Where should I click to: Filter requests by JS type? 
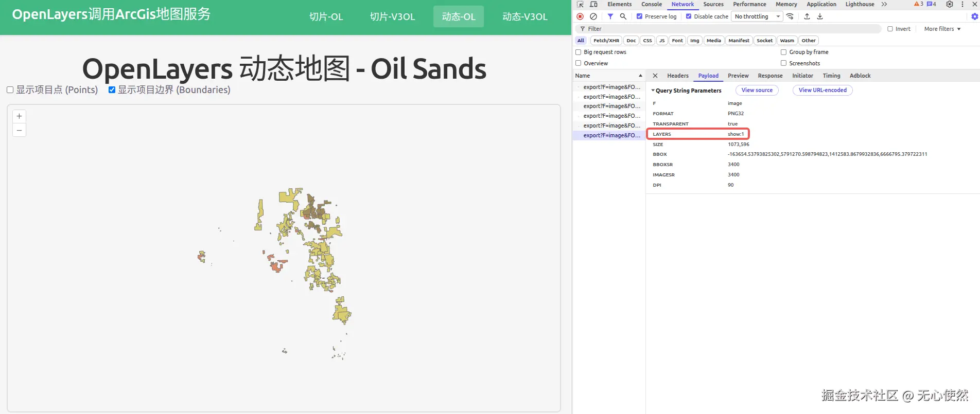coord(662,41)
